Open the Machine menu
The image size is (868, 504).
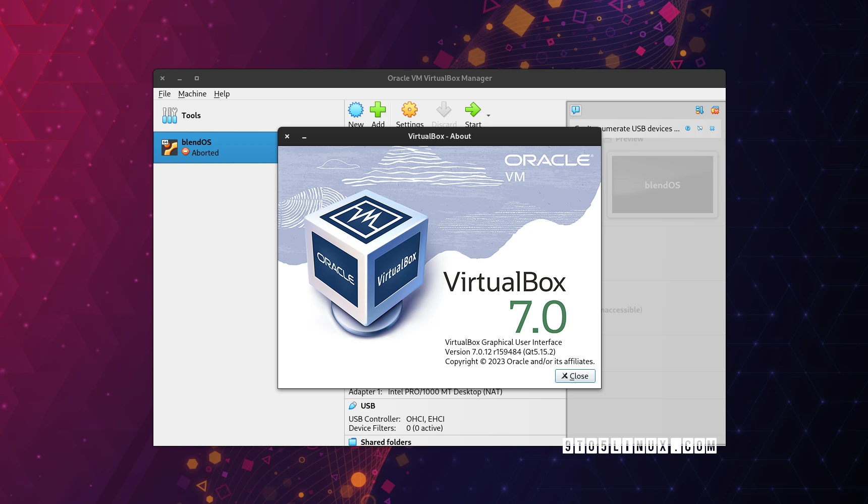click(192, 93)
